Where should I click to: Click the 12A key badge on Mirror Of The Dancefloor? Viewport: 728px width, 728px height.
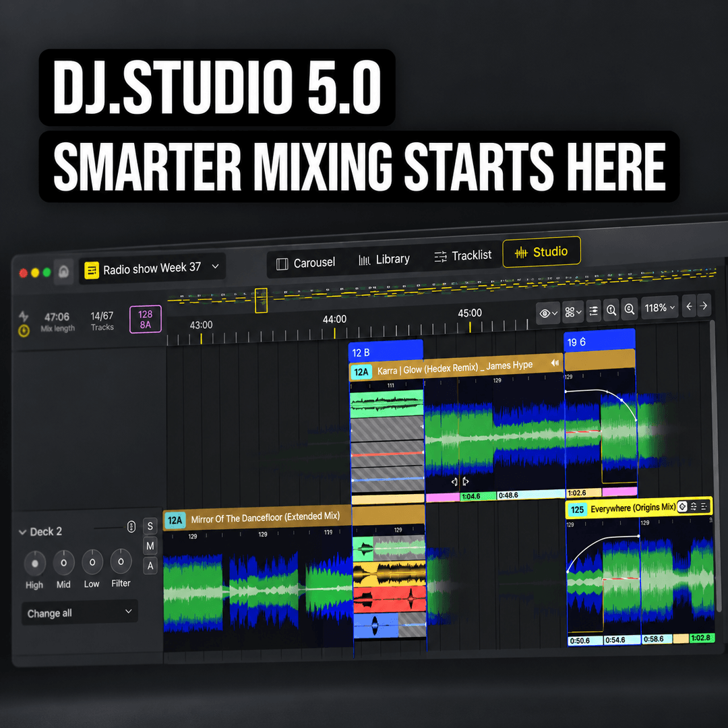click(x=175, y=520)
